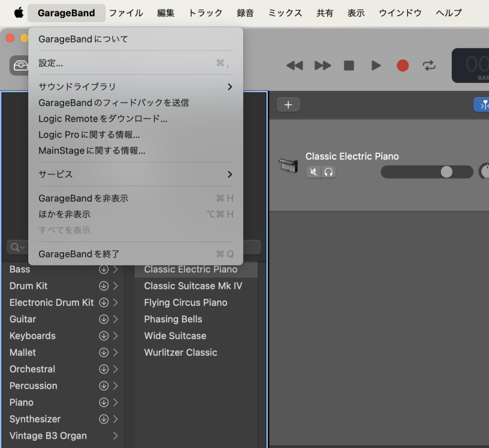Image resolution: width=489 pixels, height=448 pixels.
Task: Select the Wurlitzer Classic patch
Action: coord(181,352)
